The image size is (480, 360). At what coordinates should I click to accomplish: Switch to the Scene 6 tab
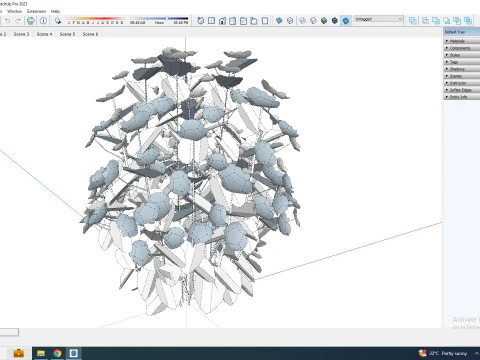click(90, 34)
